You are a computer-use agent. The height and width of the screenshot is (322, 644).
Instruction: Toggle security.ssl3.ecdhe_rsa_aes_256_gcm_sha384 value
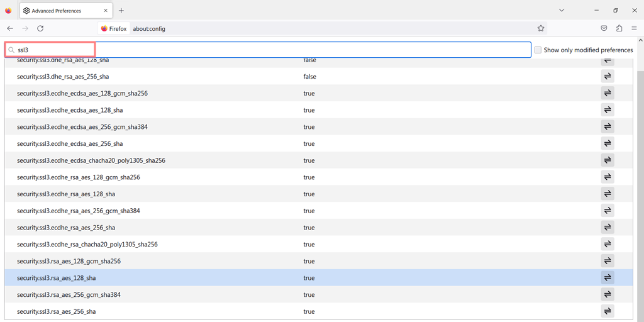click(x=608, y=211)
